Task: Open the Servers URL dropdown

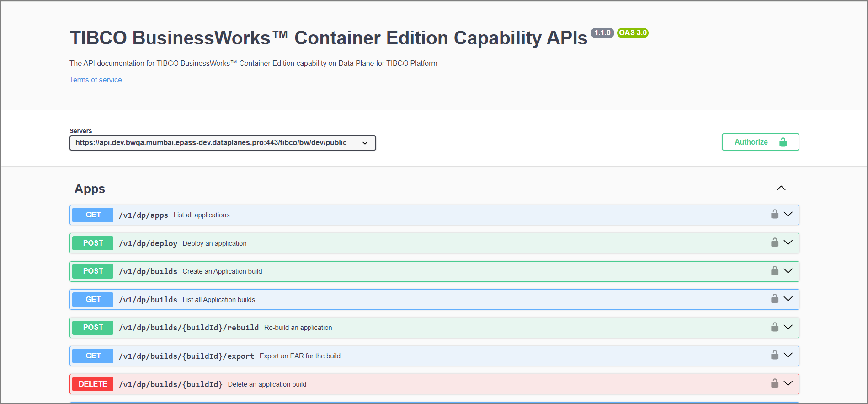Action: [223, 143]
